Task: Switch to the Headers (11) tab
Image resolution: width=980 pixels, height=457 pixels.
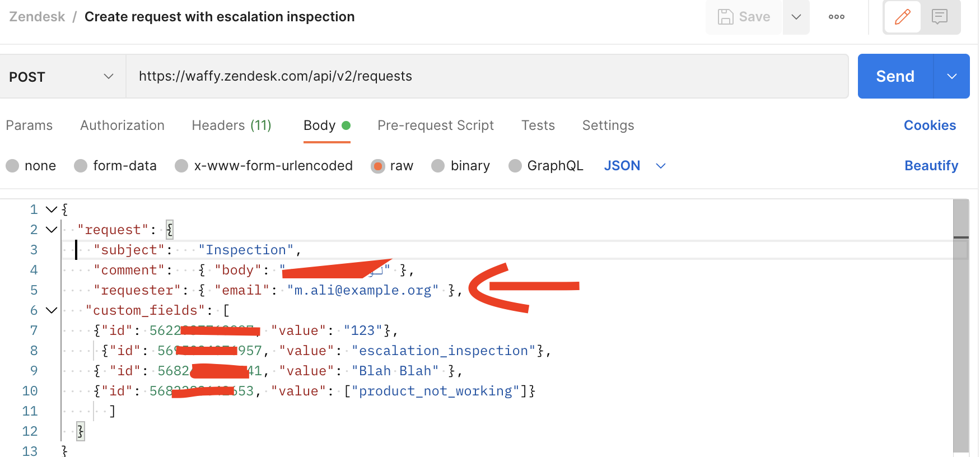Action: point(231,125)
